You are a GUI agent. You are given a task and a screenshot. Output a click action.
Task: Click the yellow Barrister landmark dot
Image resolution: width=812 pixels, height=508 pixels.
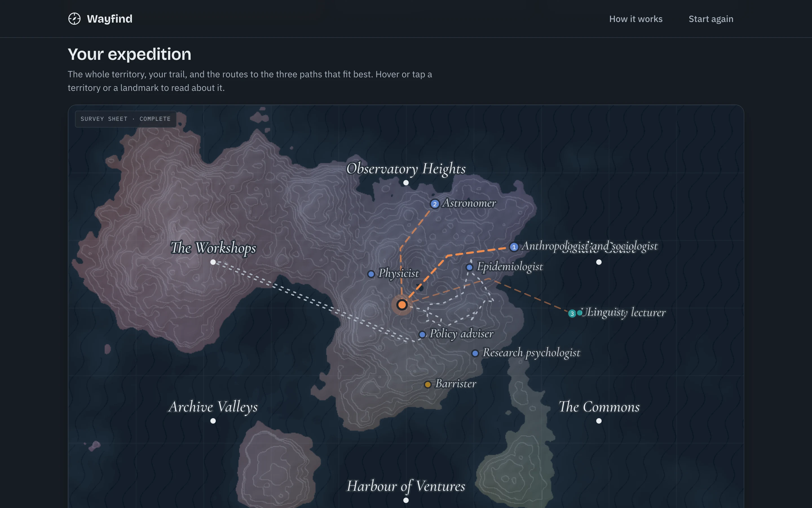[427, 384]
